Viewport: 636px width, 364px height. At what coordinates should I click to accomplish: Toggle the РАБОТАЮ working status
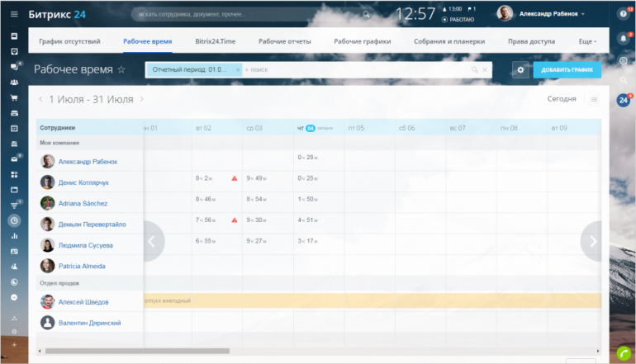point(458,19)
